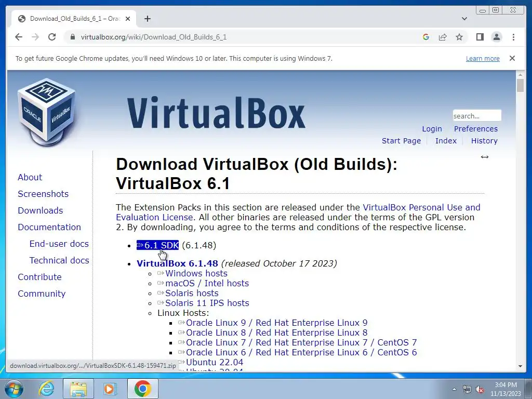Dismiss the Chrome update notification bar
This screenshot has height=399, width=532.
click(x=512, y=58)
